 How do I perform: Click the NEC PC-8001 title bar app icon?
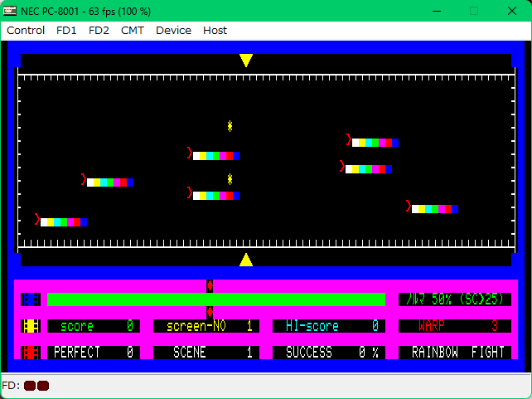click(9, 11)
